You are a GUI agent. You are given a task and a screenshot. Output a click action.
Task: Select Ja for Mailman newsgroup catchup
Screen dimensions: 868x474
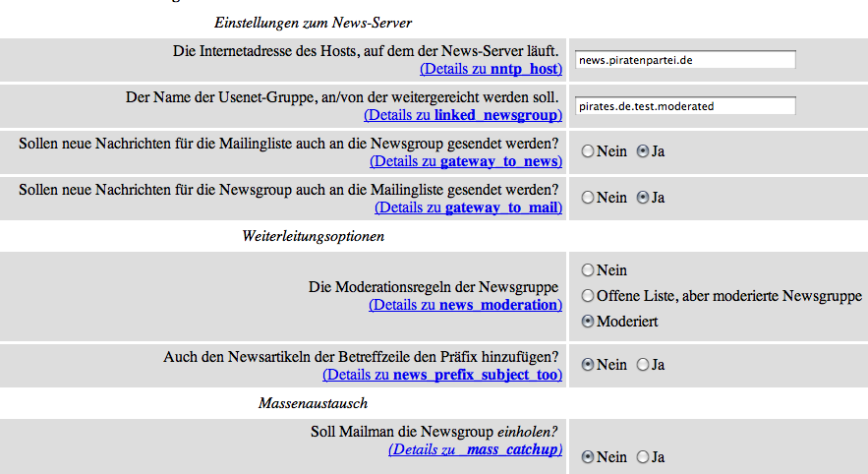(643, 457)
